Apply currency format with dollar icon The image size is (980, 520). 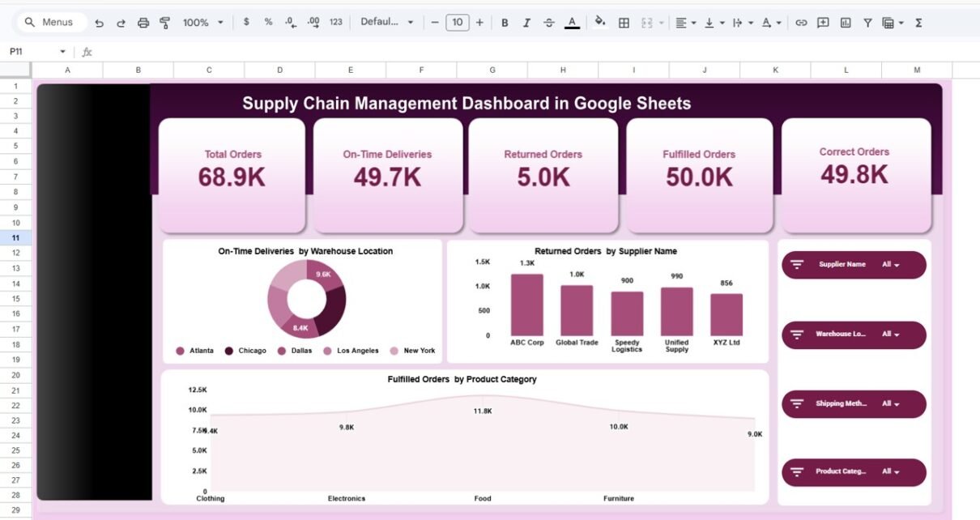tap(246, 23)
